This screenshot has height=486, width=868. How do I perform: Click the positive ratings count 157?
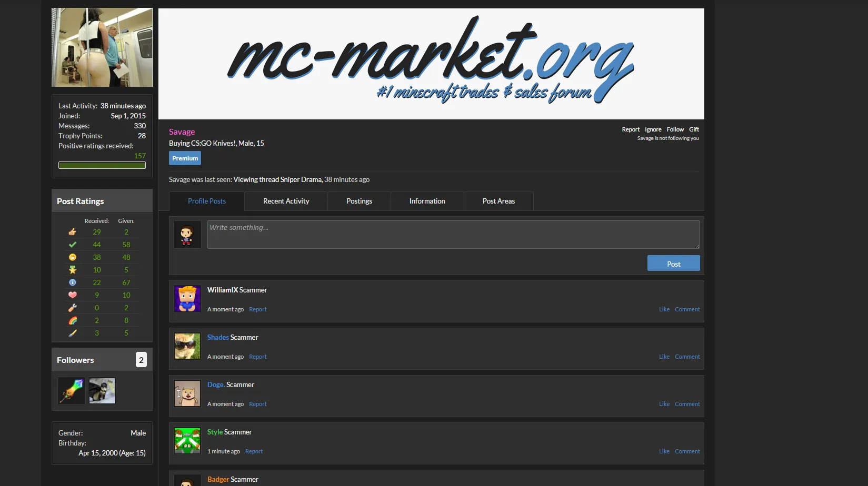(140, 156)
